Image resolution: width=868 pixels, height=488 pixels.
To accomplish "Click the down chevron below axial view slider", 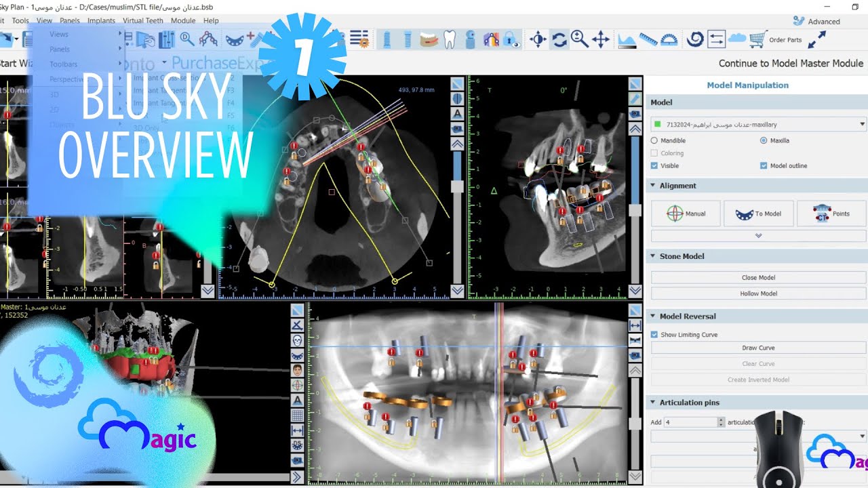I will point(457,291).
